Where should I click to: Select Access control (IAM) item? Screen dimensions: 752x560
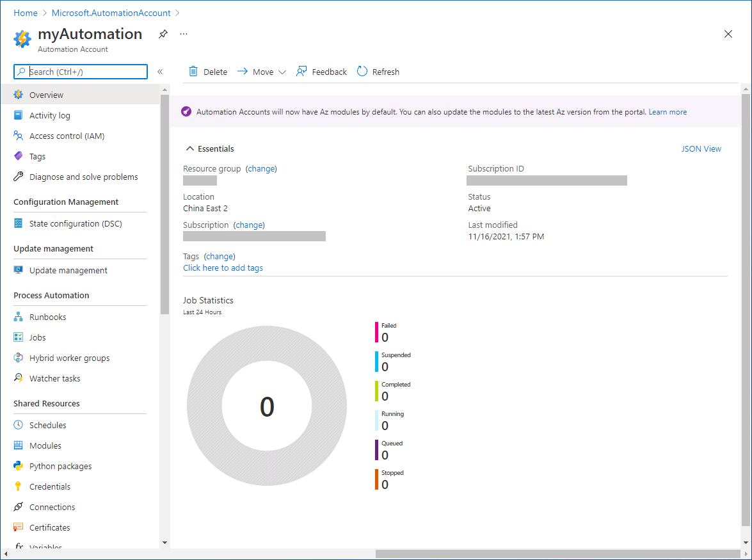67,136
